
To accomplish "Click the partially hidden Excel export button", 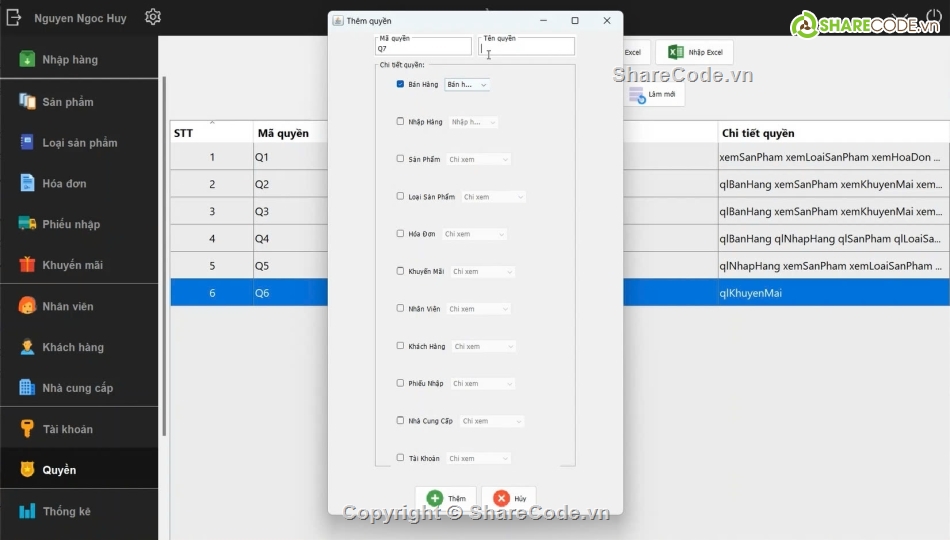I will point(636,52).
